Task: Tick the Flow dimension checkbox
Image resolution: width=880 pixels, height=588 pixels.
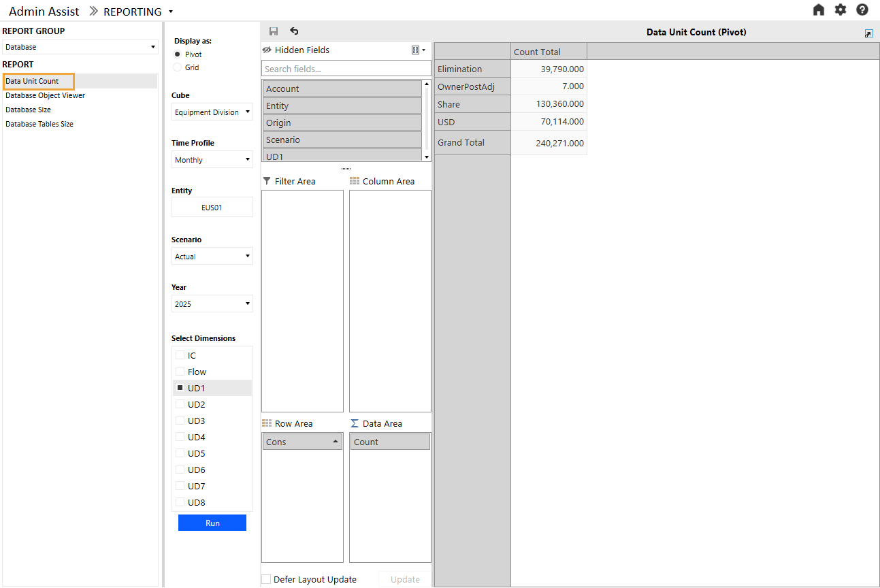Action: point(180,372)
